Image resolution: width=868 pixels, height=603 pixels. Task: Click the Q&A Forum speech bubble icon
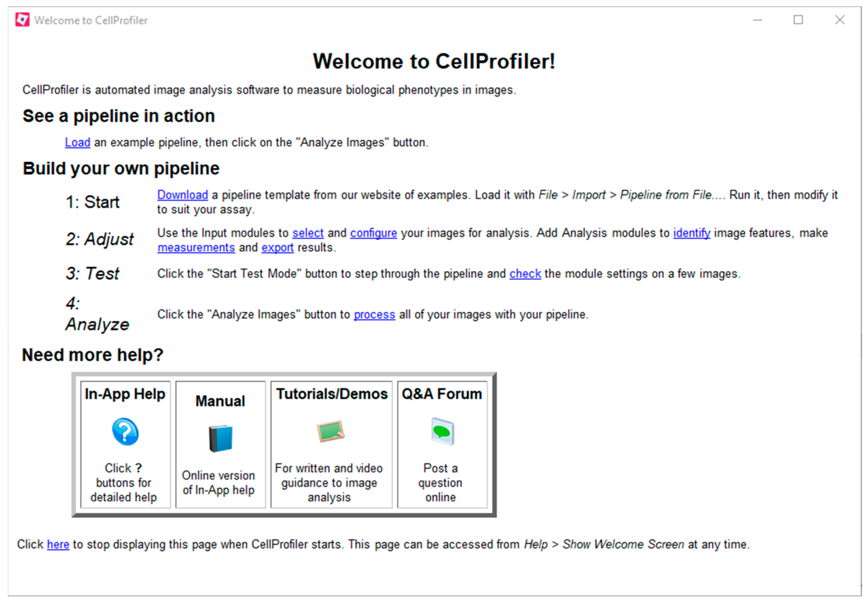coord(442,431)
